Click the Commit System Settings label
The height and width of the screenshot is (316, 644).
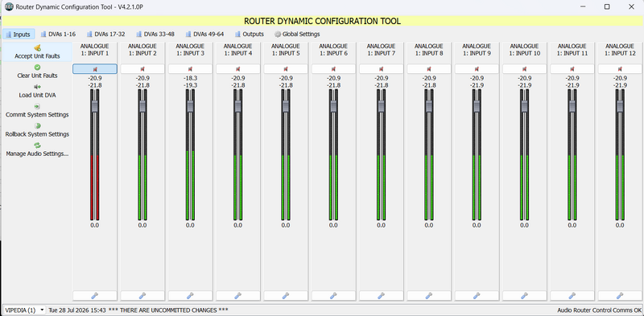[37, 114]
